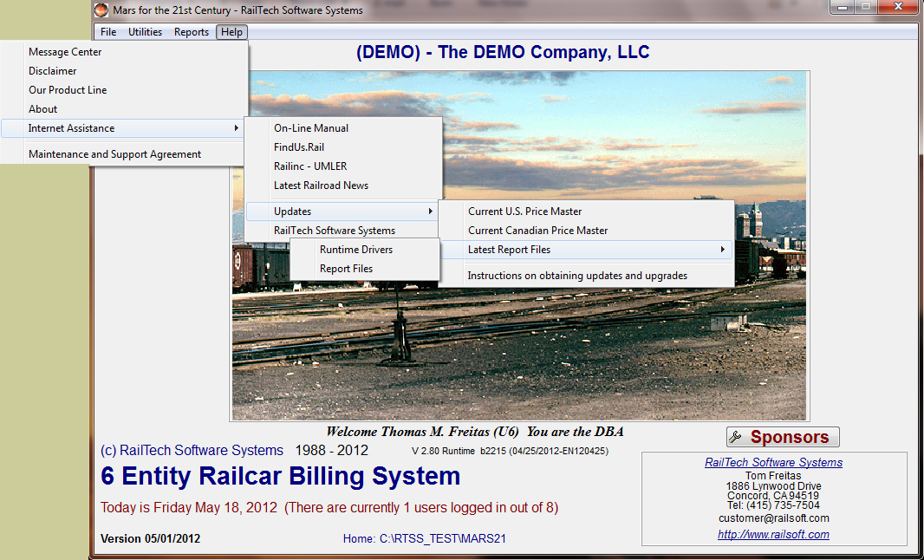Select Railinc - UMLER menu item

[310, 166]
